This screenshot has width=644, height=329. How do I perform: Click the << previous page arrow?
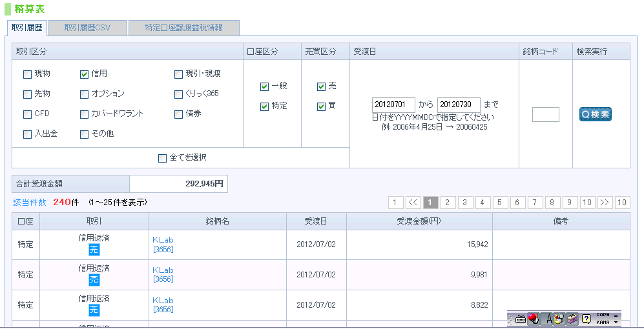tap(413, 203)
